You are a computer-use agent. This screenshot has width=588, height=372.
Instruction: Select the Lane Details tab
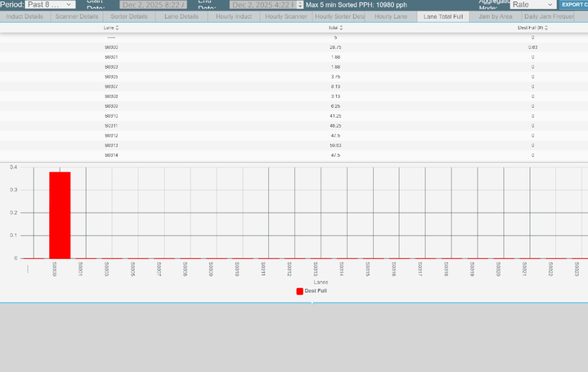pos(181,16)
